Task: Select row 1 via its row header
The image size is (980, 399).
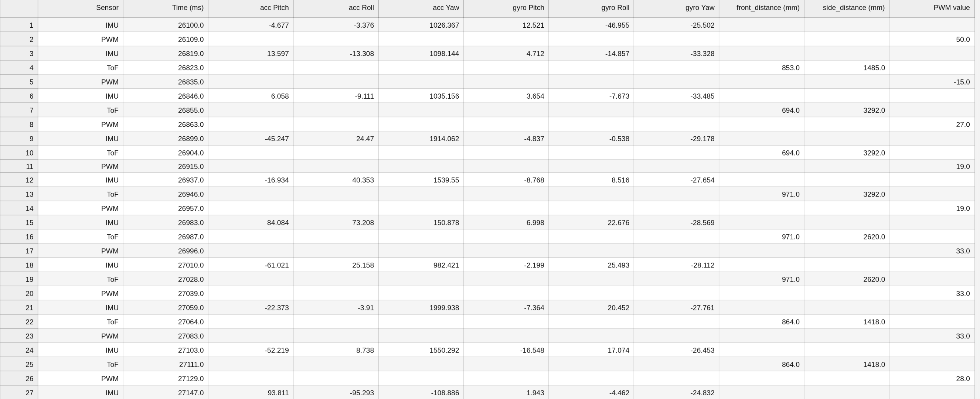Action: point(19,25)
